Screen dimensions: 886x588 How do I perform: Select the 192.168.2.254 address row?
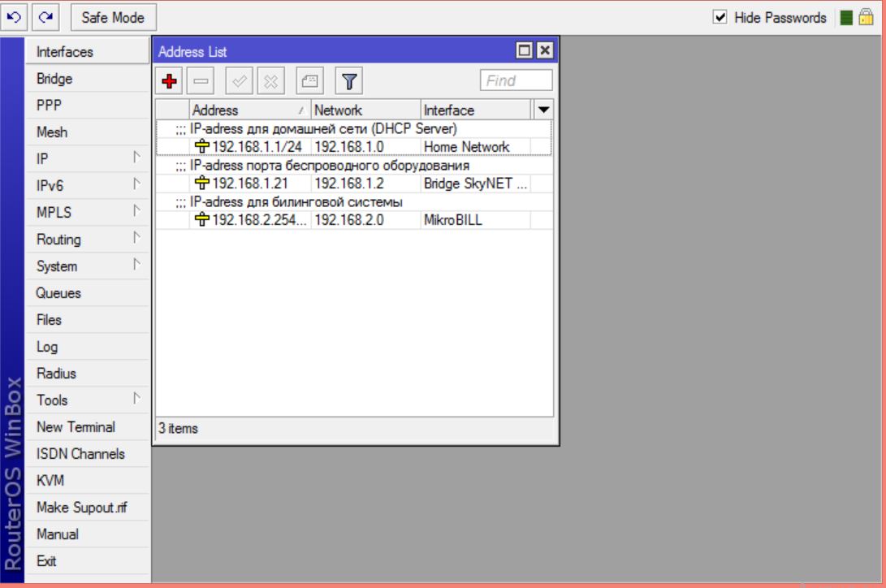354,220
